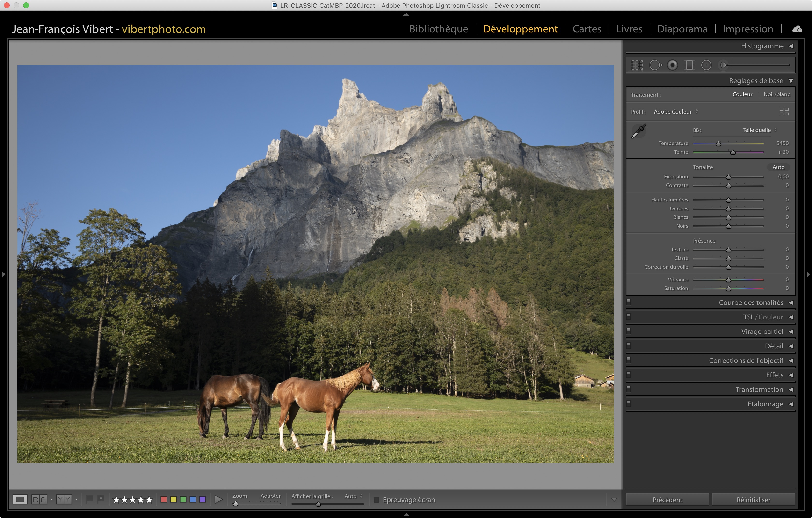812x518 pixels.
Task: Enable the Epreuvage écran checkbox
Action: (x=376, y=499)
